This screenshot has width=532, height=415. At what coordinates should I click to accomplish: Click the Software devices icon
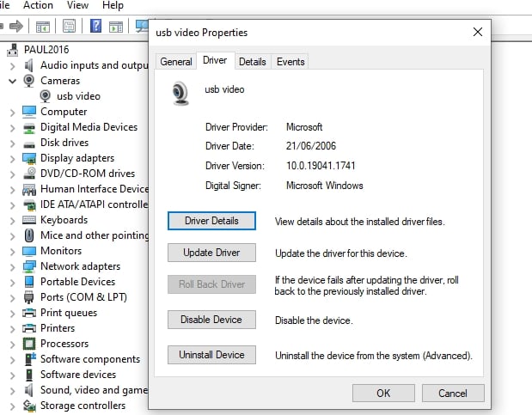(29, 375)
